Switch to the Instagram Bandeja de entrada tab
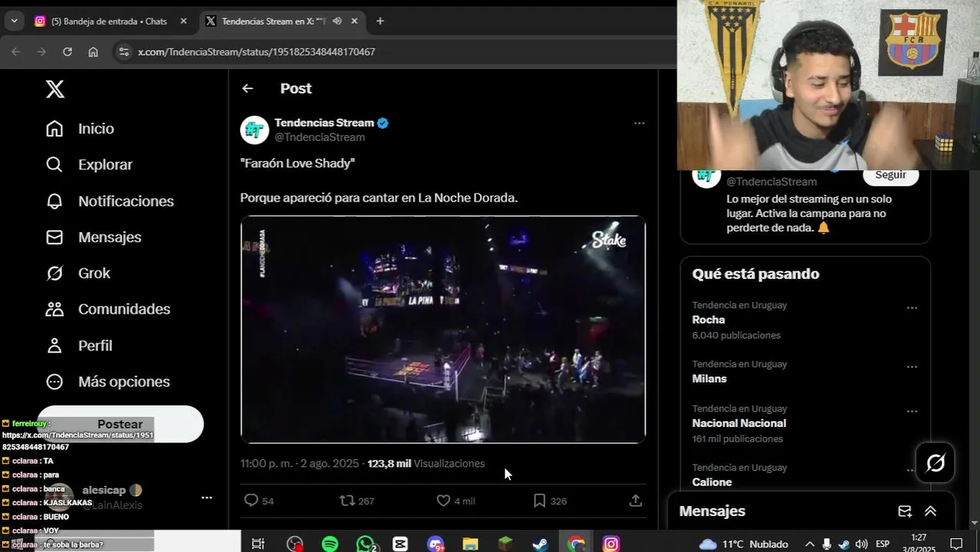980x552 pixels. point(107,21)
